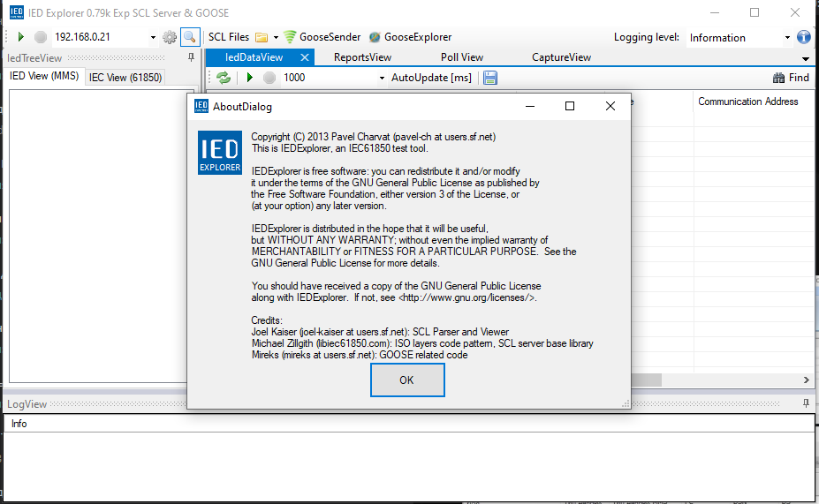819x504 pixels.
Task: Click the AboutDialog resize grip corner
Action: [626, 404]
